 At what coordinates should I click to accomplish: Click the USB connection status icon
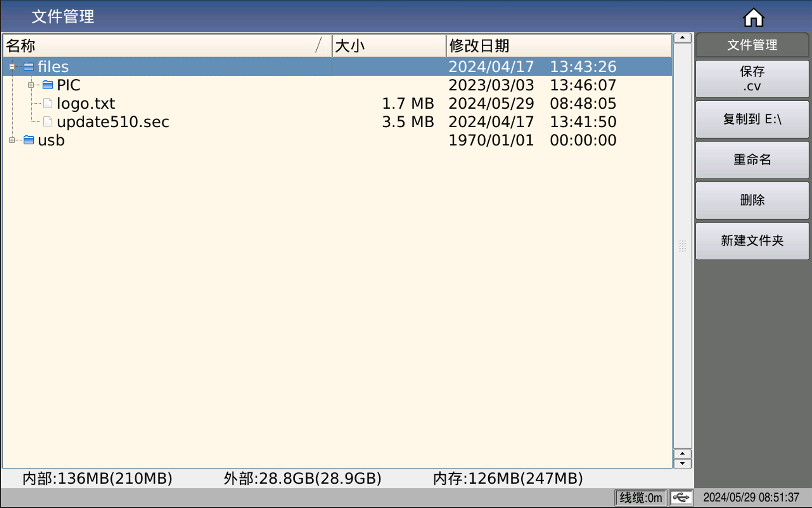pyautogui.click(x=681, y=498)
